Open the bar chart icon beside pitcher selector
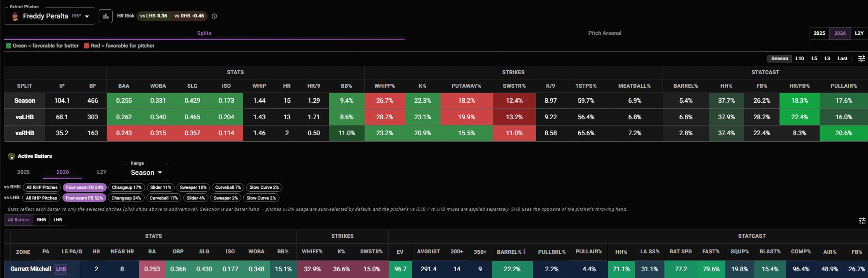The height and width of the screenshot is (278, 868). pyautogui.click(x=105, y=16)
